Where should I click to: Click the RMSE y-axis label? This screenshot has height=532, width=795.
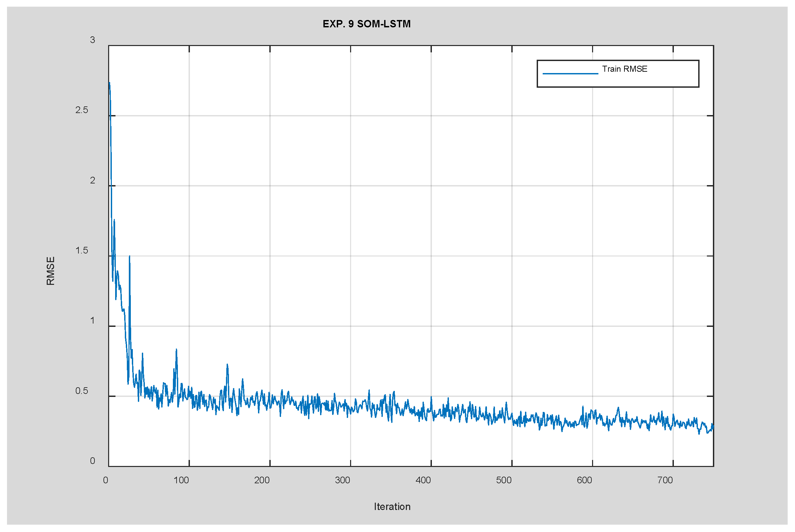click(x=51, y=271)
